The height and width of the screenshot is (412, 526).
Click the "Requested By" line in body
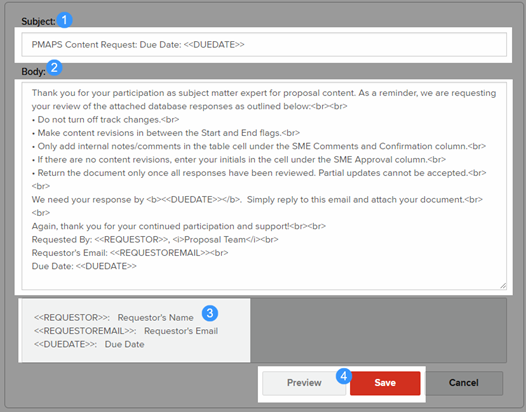tap(155, 240)
